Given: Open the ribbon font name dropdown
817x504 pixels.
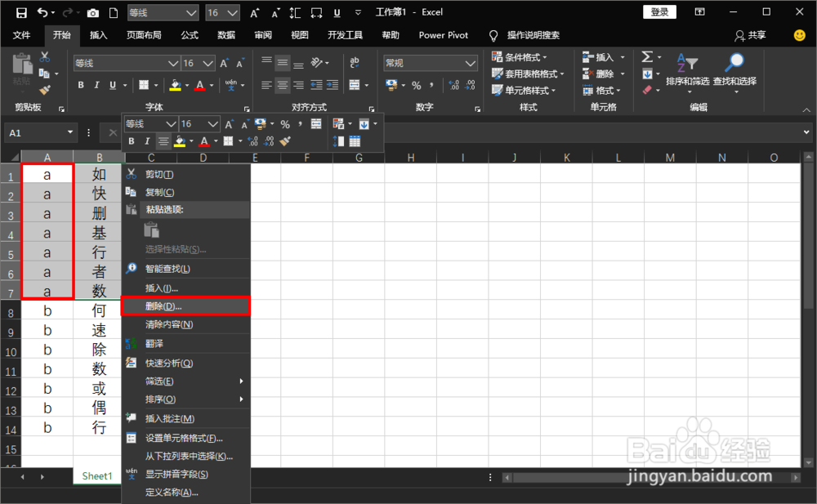Looking at the screenshot, I should tap(173, 63).
